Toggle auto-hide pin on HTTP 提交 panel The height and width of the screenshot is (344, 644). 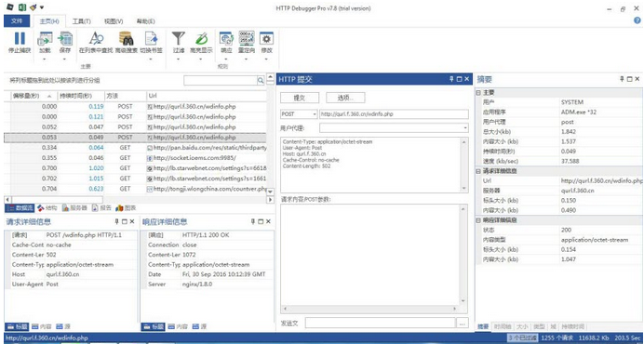(451, 79)
